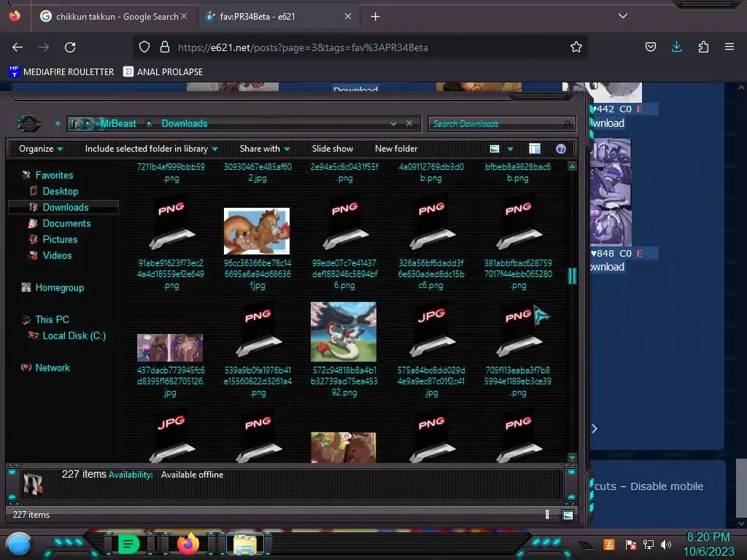This screenshot has height=560, width=747.
Task: Select Favorites in navigation pane
Action: pyautogui.click(x=54, y=175)
